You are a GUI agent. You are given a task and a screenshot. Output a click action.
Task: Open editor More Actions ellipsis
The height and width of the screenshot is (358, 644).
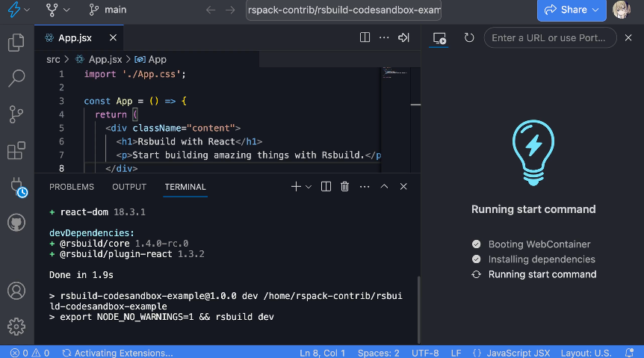[x=384, y=37]
